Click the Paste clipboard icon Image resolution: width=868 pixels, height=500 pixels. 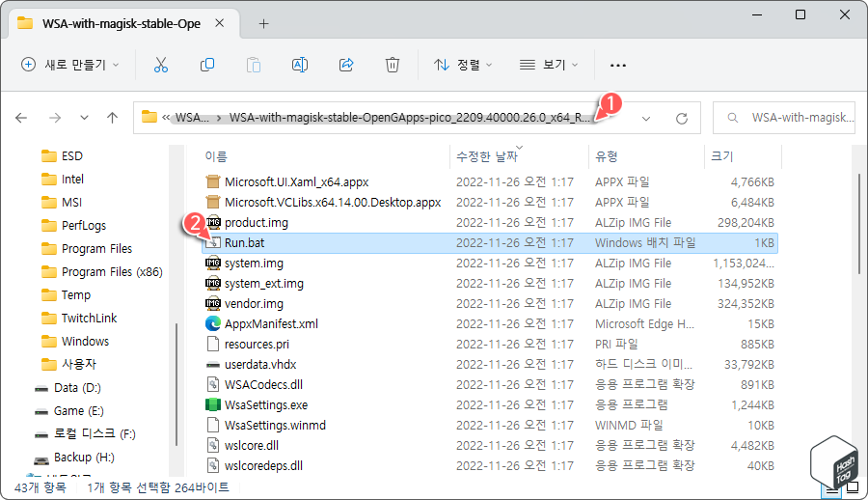(254, 65)
